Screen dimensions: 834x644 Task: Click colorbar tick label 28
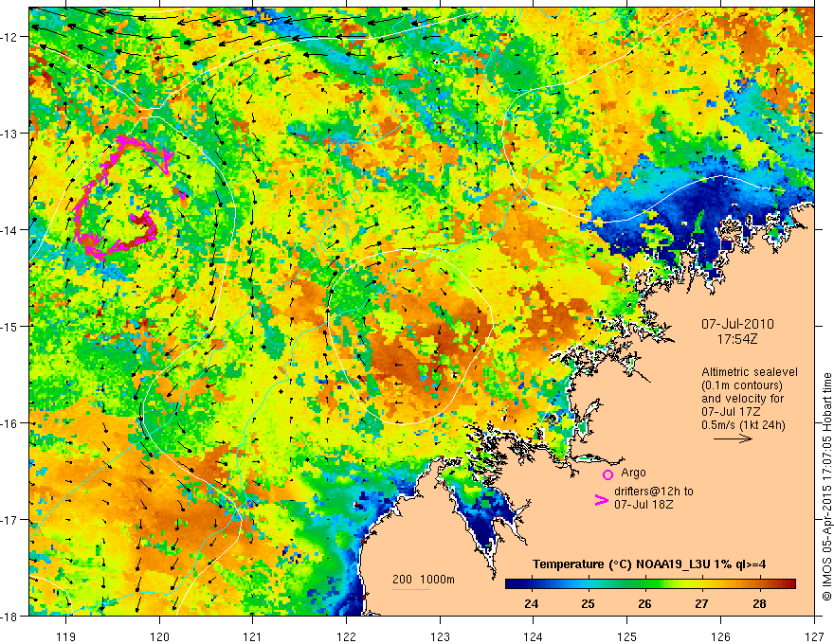[x=759, y=603]
